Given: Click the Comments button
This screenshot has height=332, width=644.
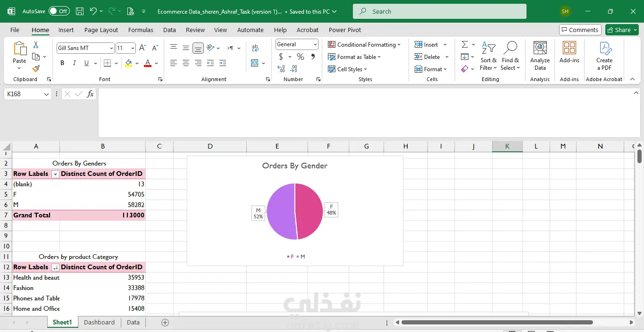Looking at the screenshot, I should coord(580,30).
